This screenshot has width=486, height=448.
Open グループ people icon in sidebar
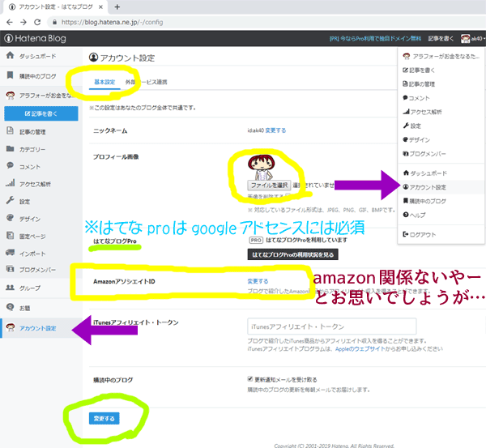click(x=11, y=288)
